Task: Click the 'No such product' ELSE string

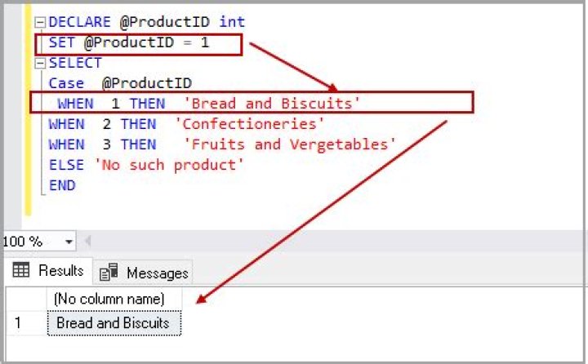Action: point(169,165)
